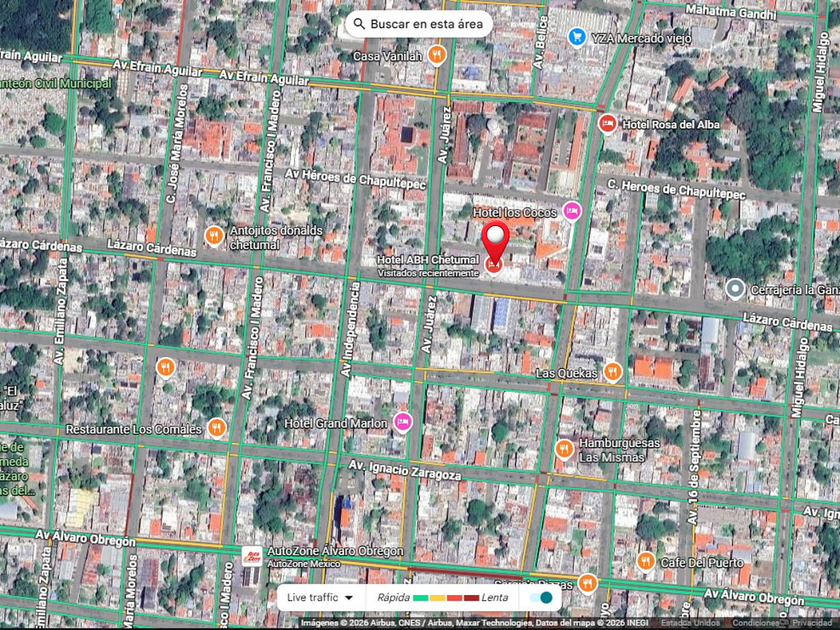Image resolution: width=840 pixels, height=630 pixels.
Task: Click the Antojitos donalds chetumal restaurant icon
Action: tap(214, 235)
